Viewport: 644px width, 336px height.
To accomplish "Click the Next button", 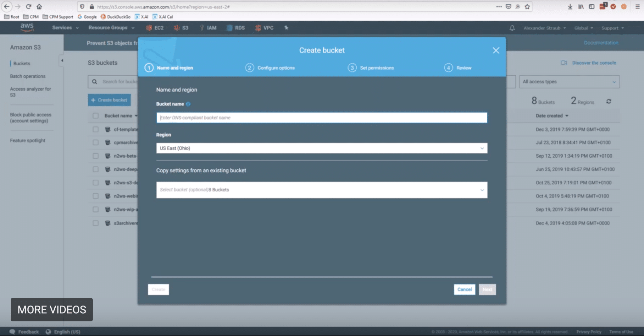I will [487, 290].
